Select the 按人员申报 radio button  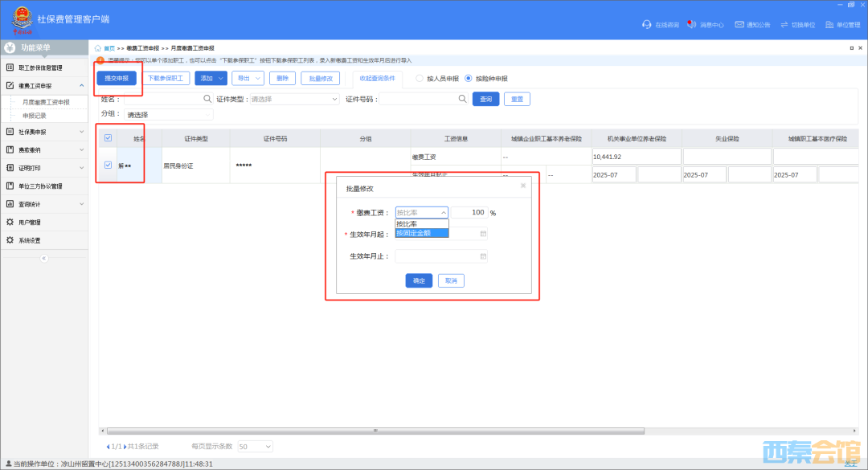420,79
